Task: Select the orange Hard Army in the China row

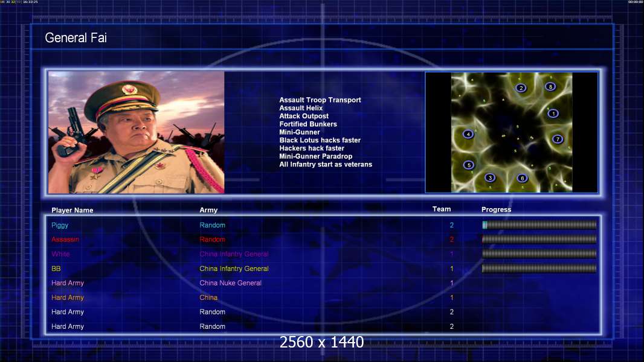Action: coord(67,297)
